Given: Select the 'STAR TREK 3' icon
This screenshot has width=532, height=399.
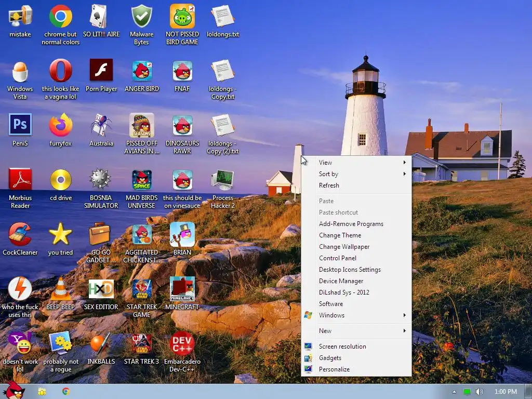Looking at the screenshot, I should [141, 343].
